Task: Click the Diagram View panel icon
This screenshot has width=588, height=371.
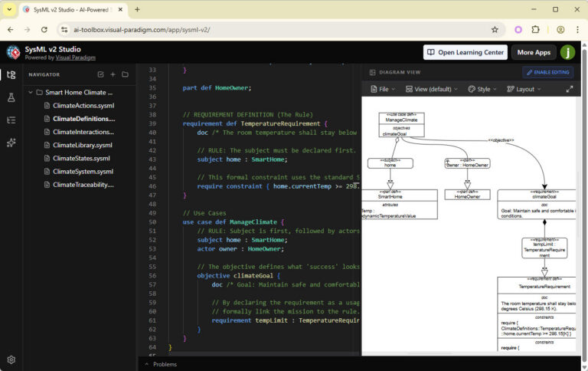Action: (372, 72)
